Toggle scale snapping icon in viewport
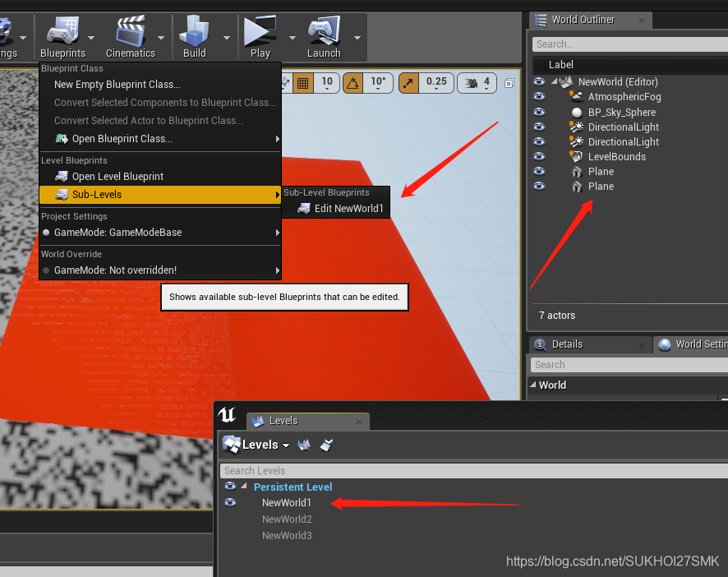Viewport: 728px width, 577px height. (408, 84)
